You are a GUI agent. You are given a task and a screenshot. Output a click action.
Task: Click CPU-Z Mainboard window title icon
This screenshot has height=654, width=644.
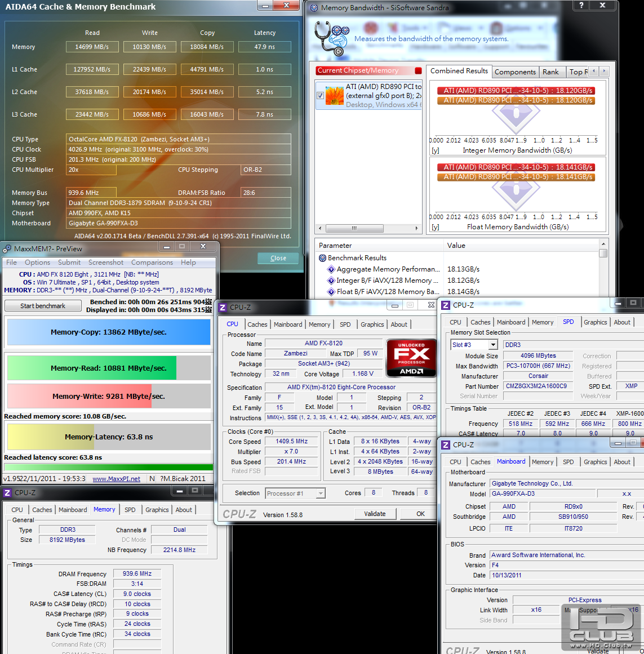tap(446, 445)
